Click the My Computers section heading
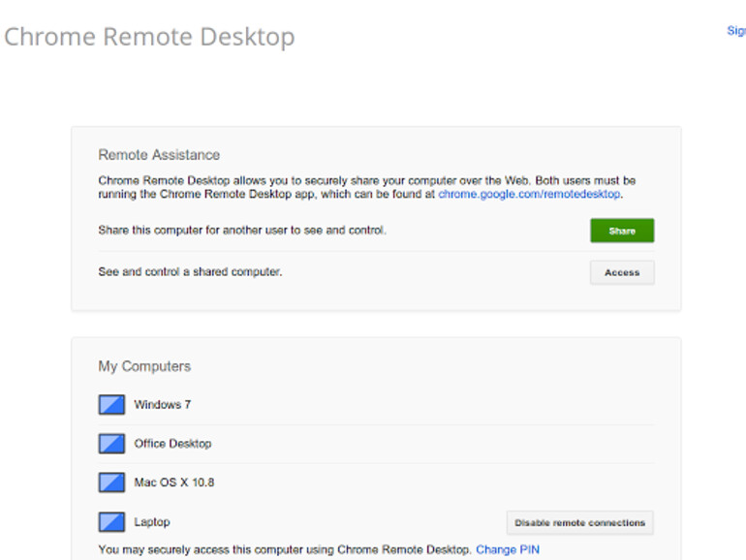Image resolution: width=746 pixels, height=560 pixels. tap(144, 366)
